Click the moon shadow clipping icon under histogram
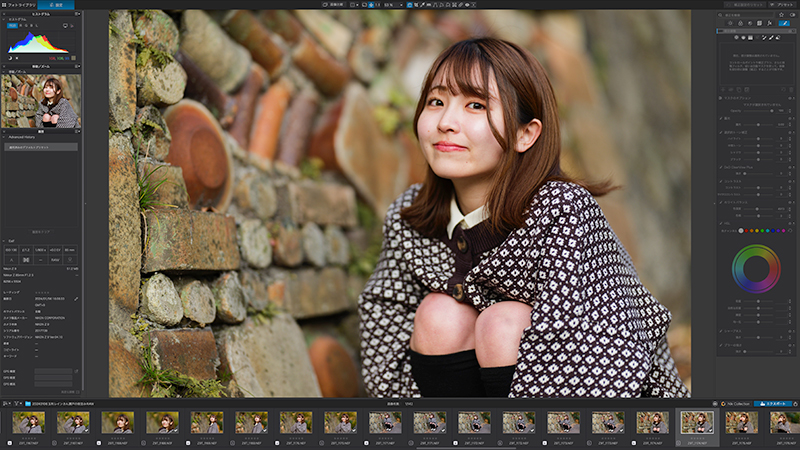 [10, 58]
